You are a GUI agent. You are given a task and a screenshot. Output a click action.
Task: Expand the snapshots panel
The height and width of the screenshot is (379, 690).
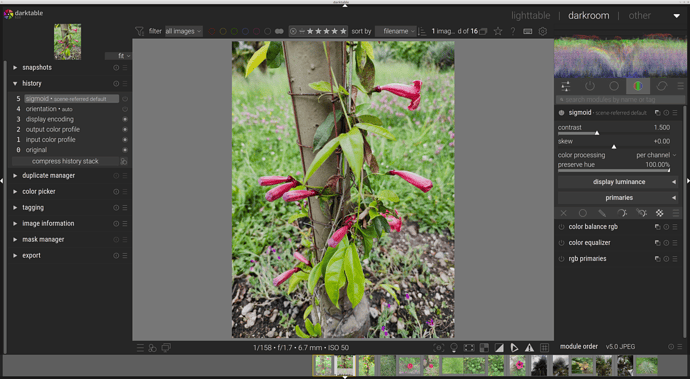pos(37,67)
